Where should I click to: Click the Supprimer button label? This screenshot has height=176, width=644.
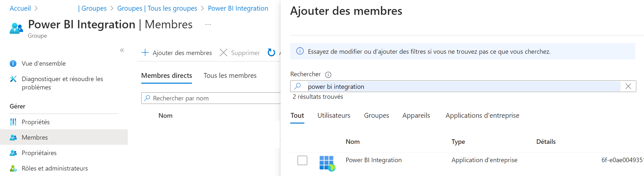point(246,53)
